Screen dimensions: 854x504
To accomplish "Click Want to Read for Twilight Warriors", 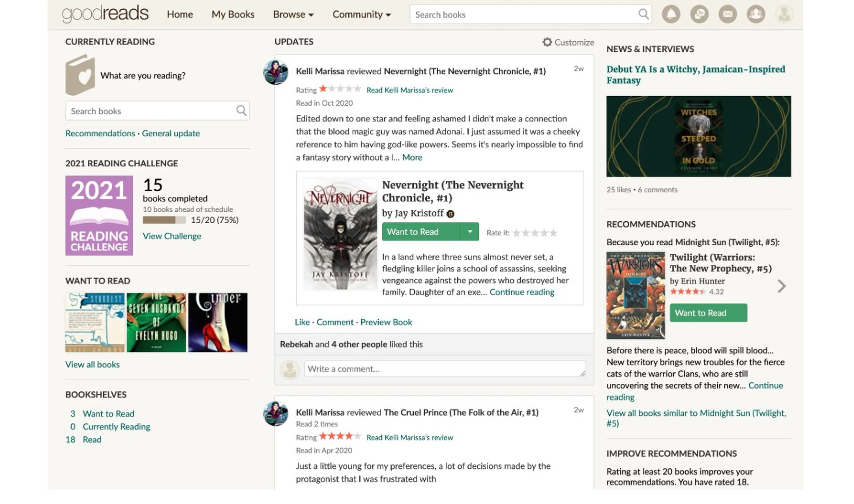I will point(708,313).
